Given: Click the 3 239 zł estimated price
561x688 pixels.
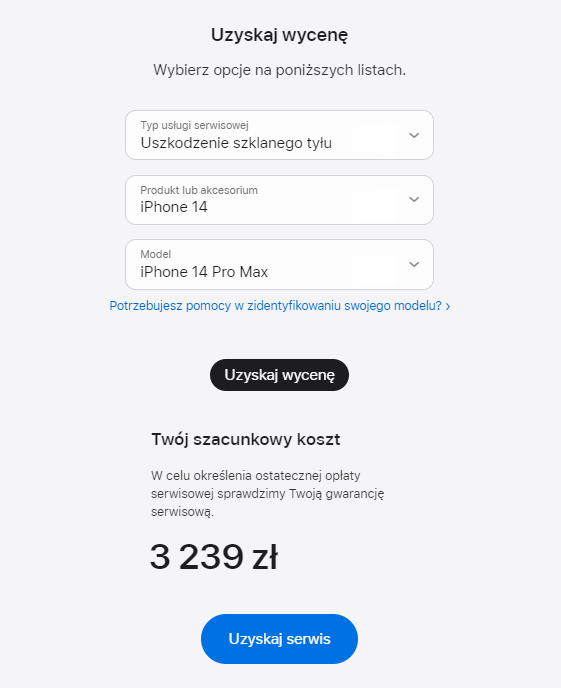Looking at the screenshot, I should click(214, 557).
